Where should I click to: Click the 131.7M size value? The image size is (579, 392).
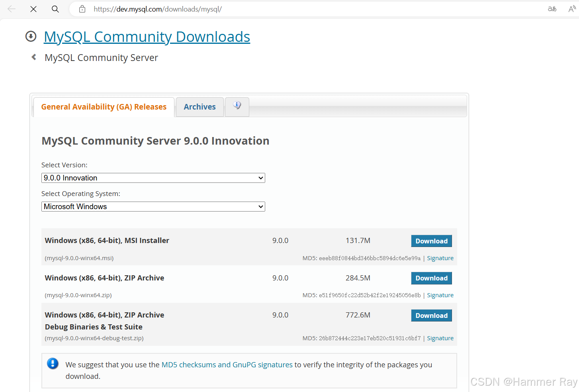(358, 241)
